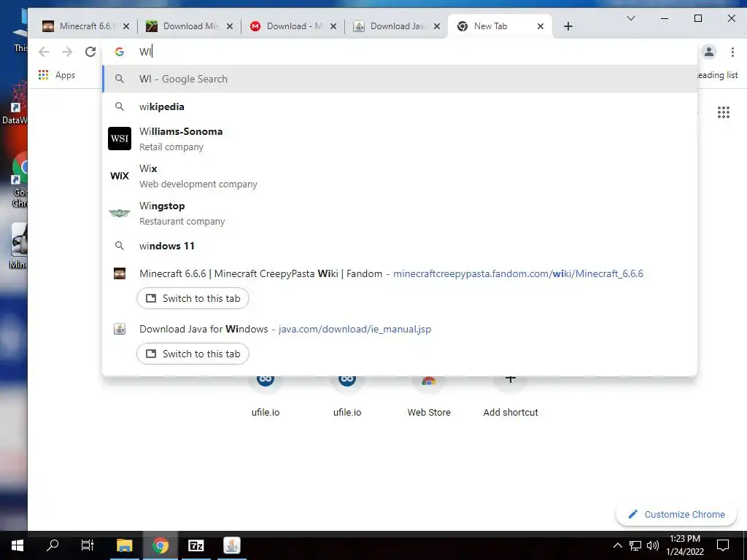This screenshot has width=747, height=560.
Task: Go forward with the forward arrow
Action: pos(67,52)
